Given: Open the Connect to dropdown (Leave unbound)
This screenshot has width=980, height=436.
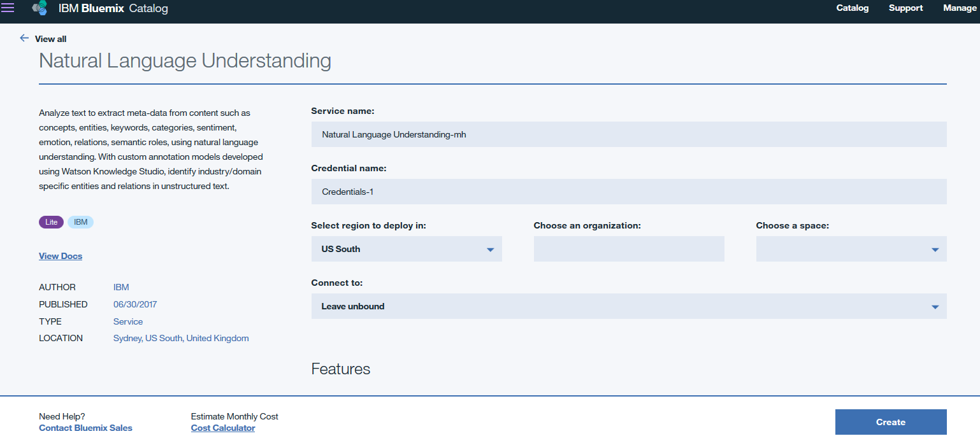Looking at the screenshot, I should point(629,306).
